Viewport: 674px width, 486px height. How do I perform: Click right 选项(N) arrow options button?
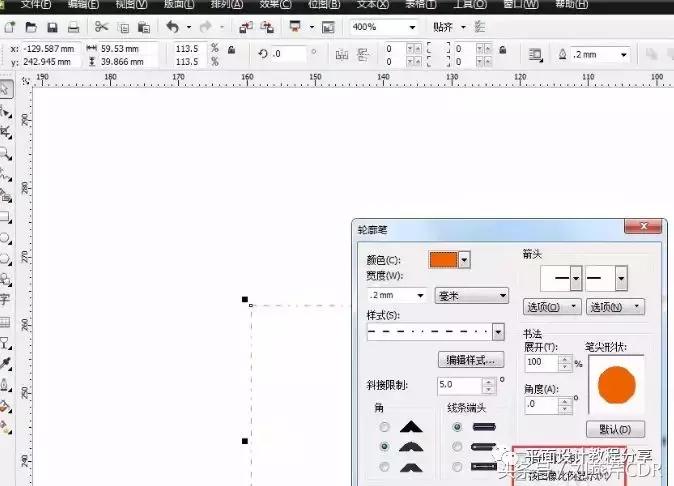pyautogui.click(x=615, y=307)
